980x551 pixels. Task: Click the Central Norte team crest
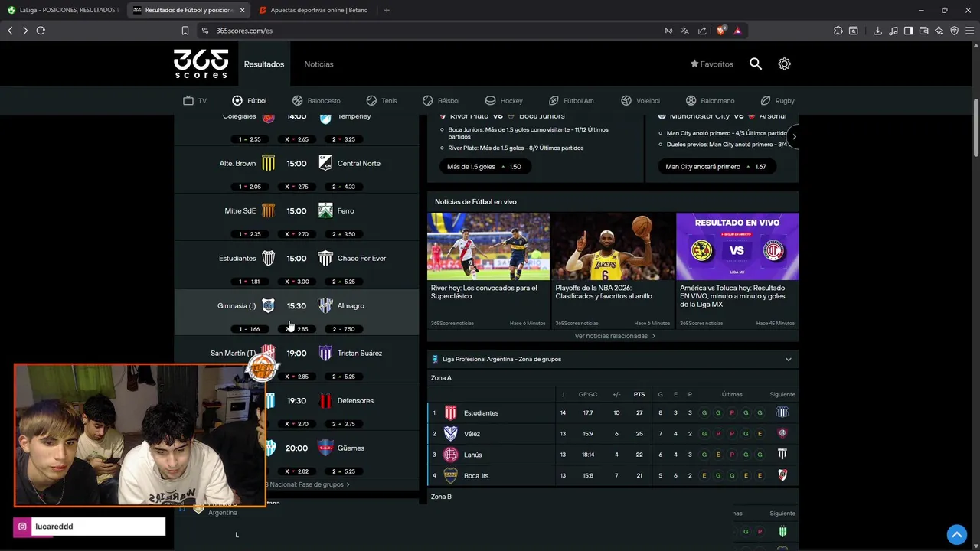[x=325, y=163]
